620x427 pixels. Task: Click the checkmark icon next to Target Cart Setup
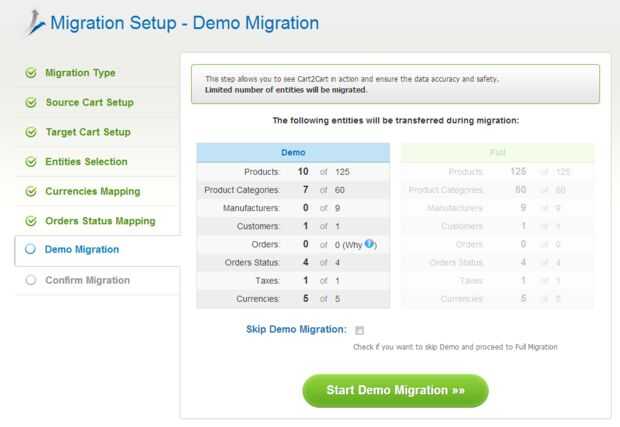(30, 132)
